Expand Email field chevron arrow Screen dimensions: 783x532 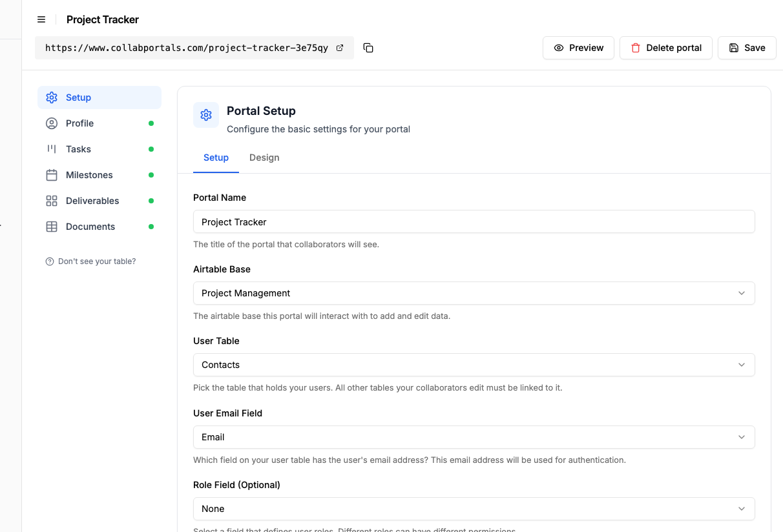coord(742,437)
